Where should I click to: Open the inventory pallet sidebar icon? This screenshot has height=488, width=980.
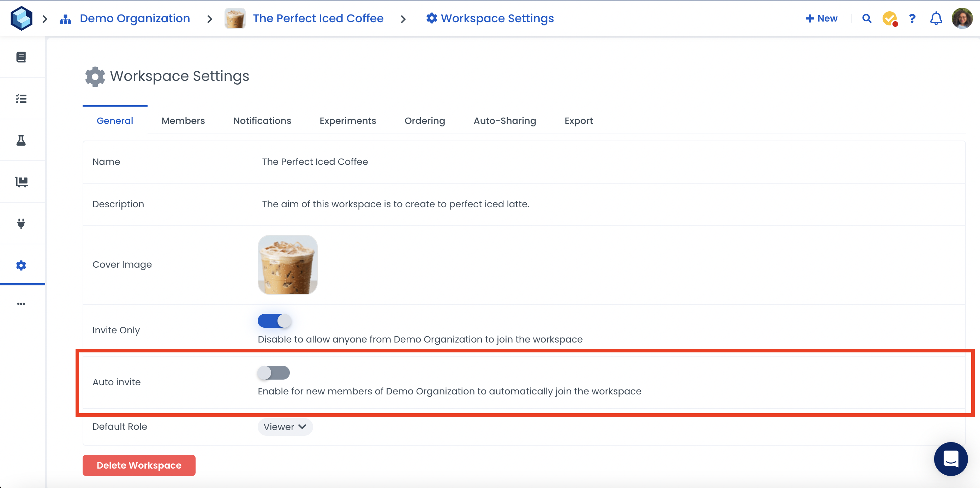coord(21,182)
